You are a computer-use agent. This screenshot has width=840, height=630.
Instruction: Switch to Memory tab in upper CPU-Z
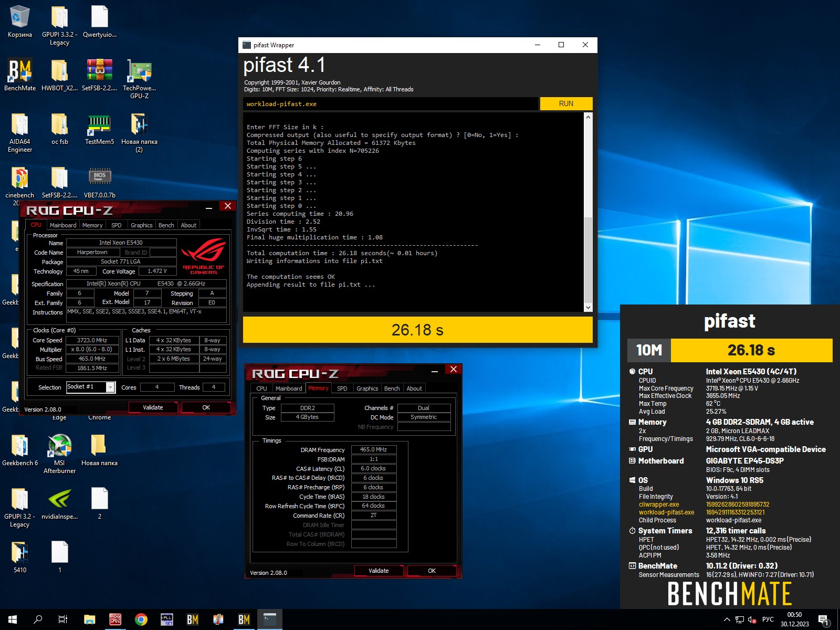click(92, 225)
